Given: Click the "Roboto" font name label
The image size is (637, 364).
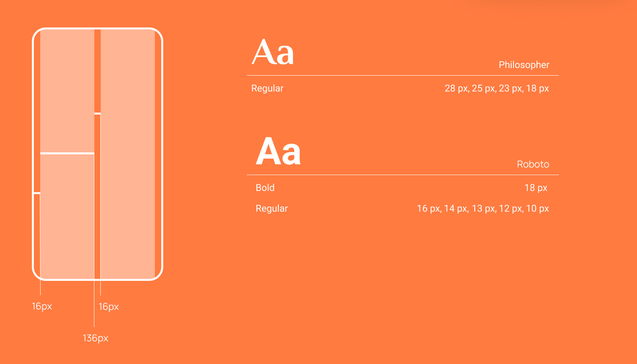Looking at the screenshot, I should click(533, 164).
